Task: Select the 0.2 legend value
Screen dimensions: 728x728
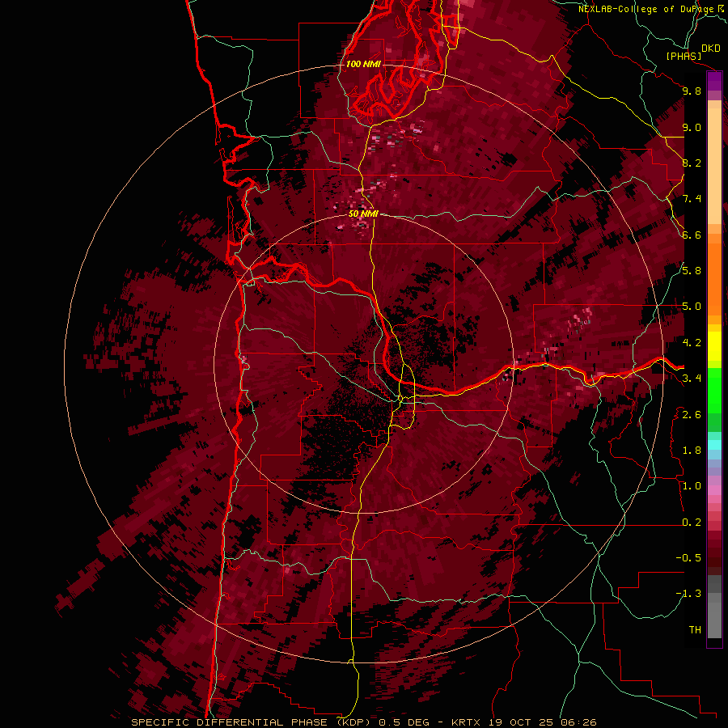Action: tap(692, 523)
